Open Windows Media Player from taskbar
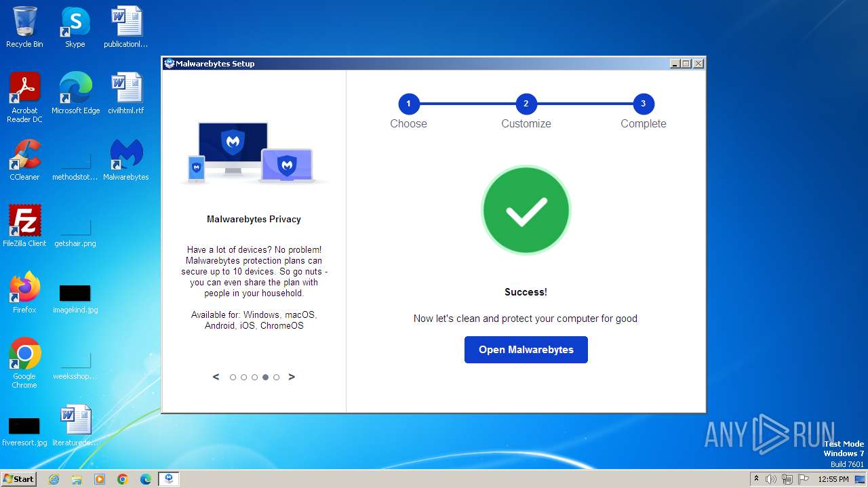 [100, 479]
